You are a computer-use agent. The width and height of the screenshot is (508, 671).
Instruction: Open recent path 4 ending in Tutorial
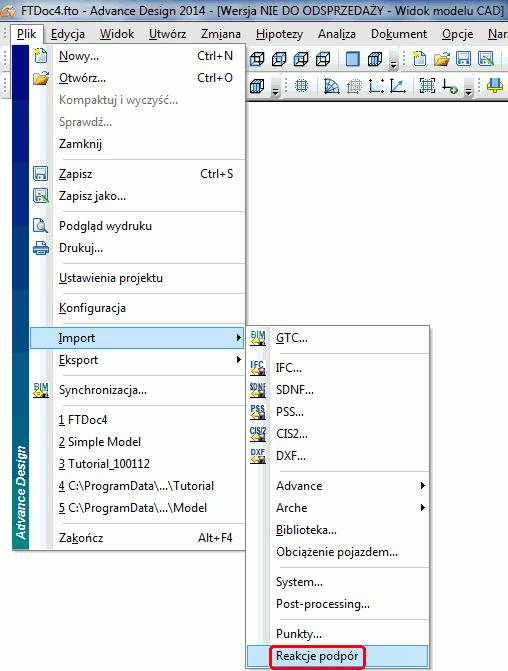point(138,486)
